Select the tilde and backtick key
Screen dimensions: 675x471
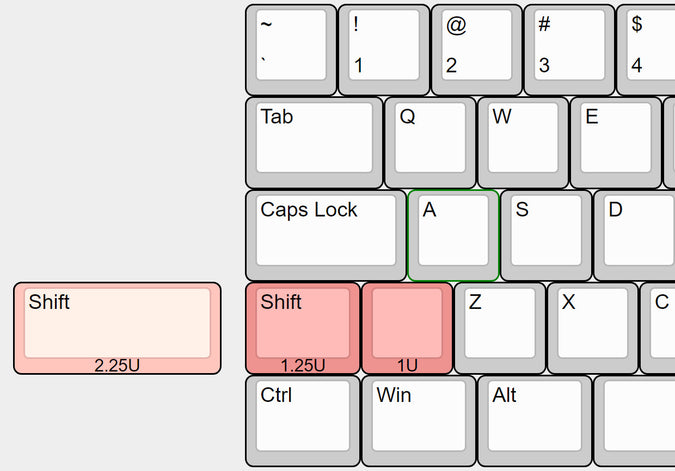click(291, 50)
